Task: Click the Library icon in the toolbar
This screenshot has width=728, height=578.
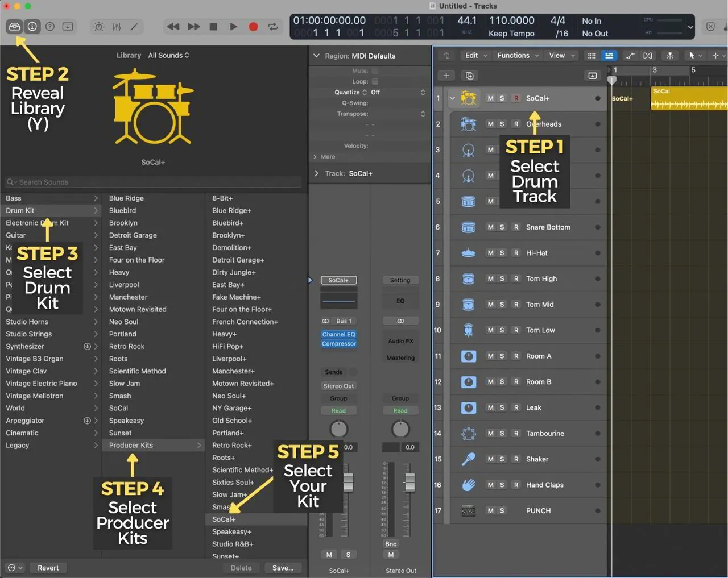Action: [14, 27]
